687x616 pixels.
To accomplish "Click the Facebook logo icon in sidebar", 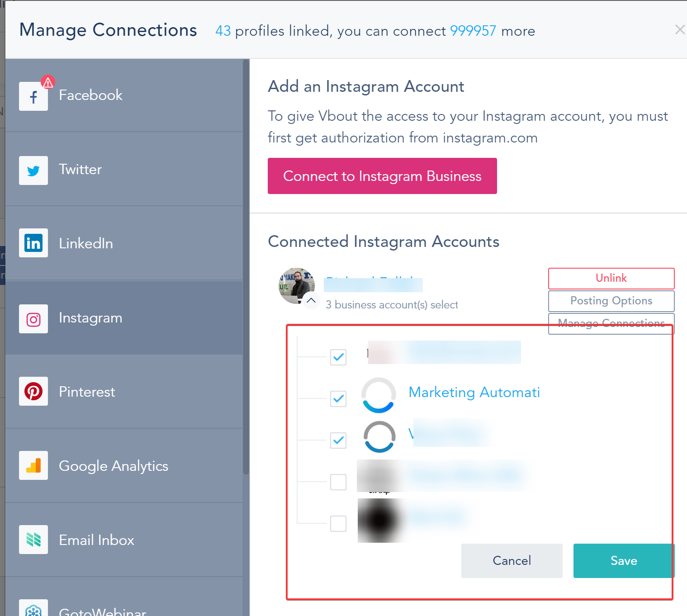I will coord(33,96).
